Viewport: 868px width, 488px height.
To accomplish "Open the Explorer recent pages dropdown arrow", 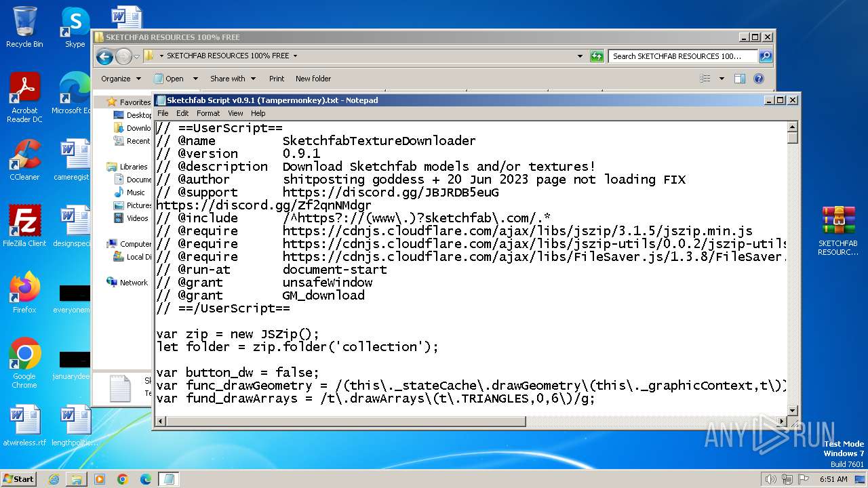I will coord(136,56).
